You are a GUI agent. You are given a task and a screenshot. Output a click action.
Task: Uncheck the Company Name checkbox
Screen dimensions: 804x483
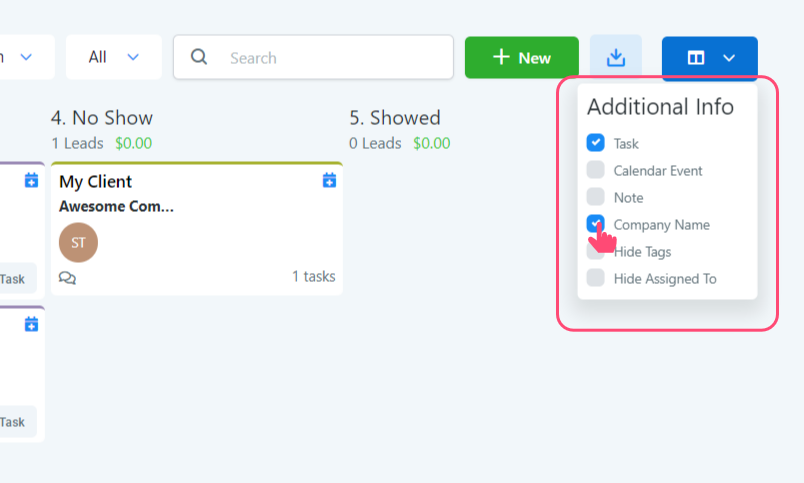596,224
